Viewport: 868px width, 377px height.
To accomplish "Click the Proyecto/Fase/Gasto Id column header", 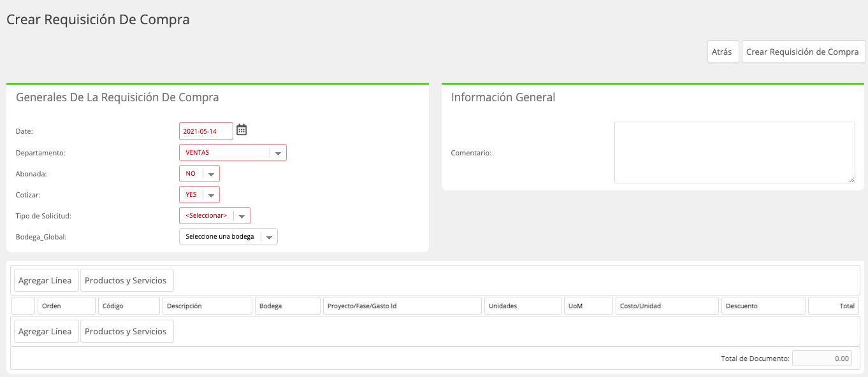I will pyautogui.click(x=402, y=306).
